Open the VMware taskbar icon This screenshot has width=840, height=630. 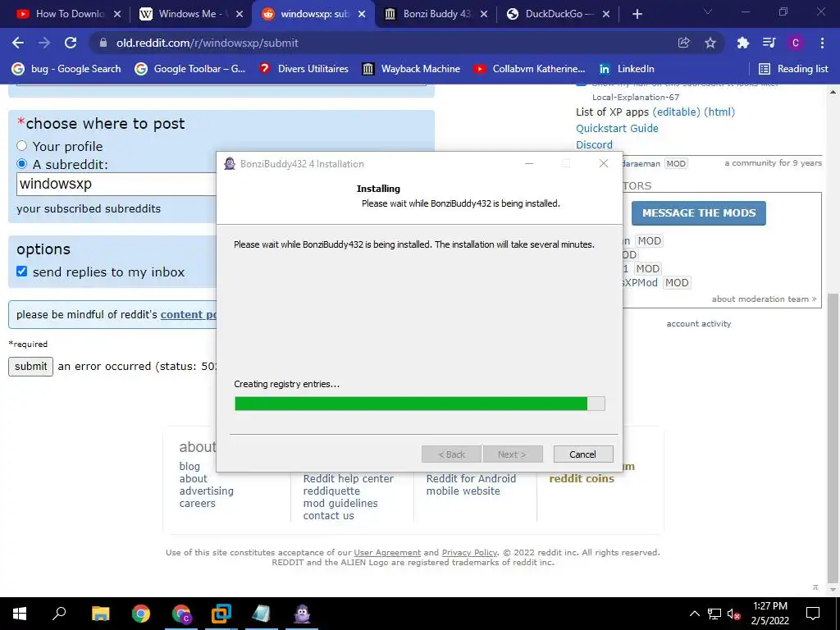[221, 614]
